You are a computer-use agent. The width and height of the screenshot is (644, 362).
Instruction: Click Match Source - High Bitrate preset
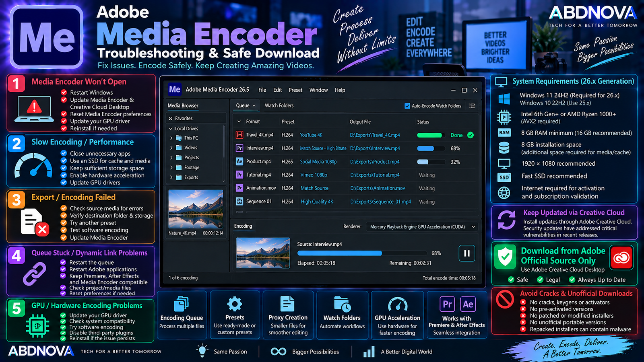323,148
